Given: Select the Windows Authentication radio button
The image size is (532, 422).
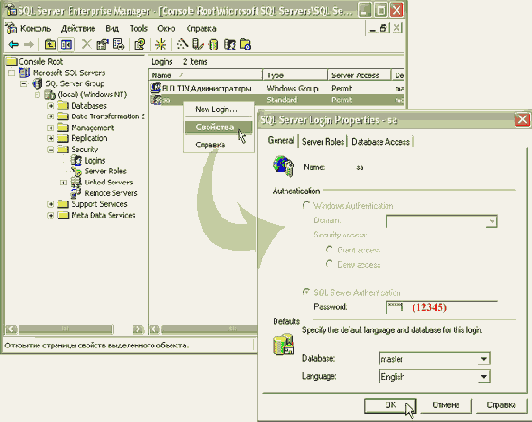Looking at the screenshot, I should pyautogui.click(x=306, y=205).
